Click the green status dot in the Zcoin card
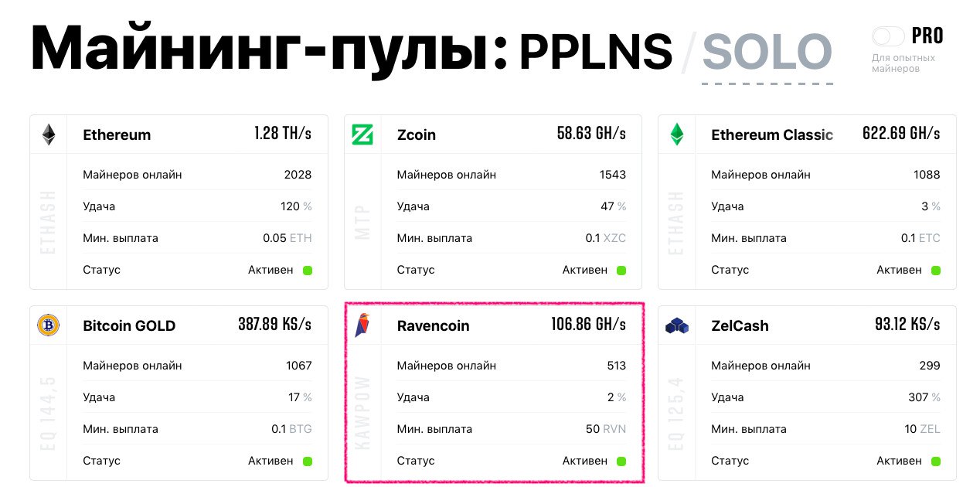The width and height of the screenshot is (980, 487). click(x=621, y=271)
